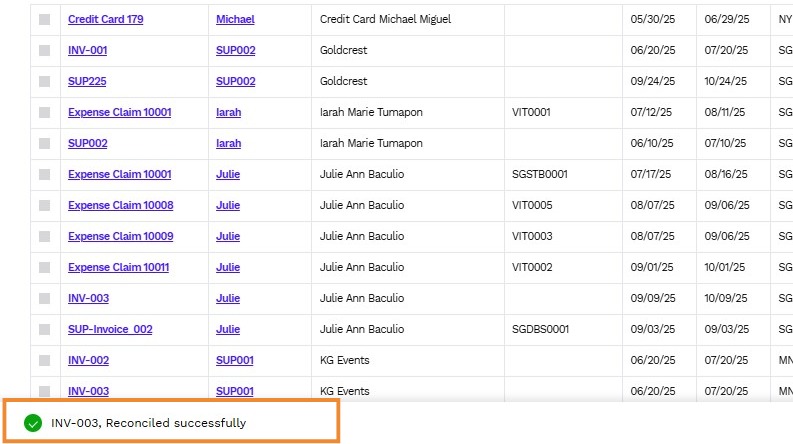
Task: Click the SUP225 invoice link
Action: point(87,81)
